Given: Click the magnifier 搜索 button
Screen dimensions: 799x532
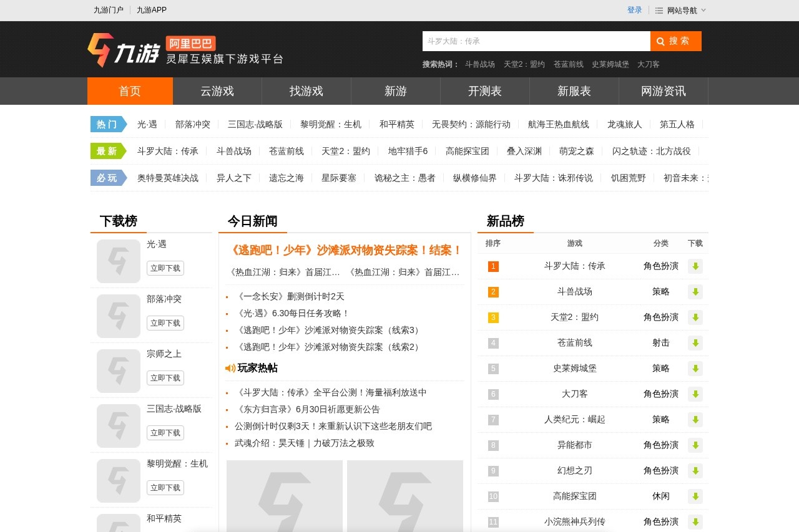Looking at the screenshot, I should click(x=676, y=41).
